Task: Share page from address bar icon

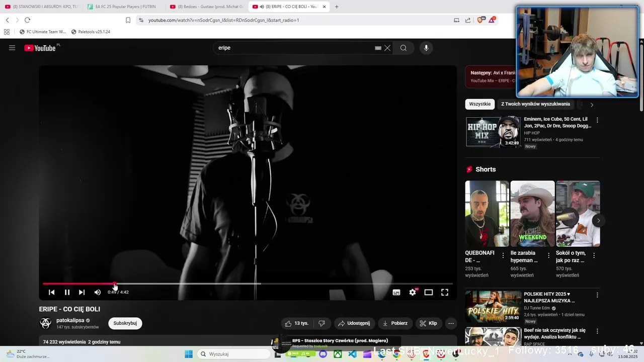Action: point(468,20)
